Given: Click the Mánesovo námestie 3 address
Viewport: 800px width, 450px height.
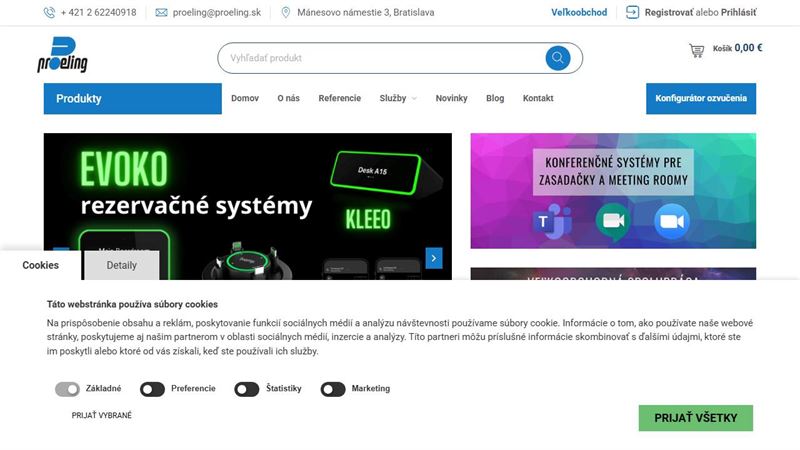Looking at the screenshot, I should [366, 12].
